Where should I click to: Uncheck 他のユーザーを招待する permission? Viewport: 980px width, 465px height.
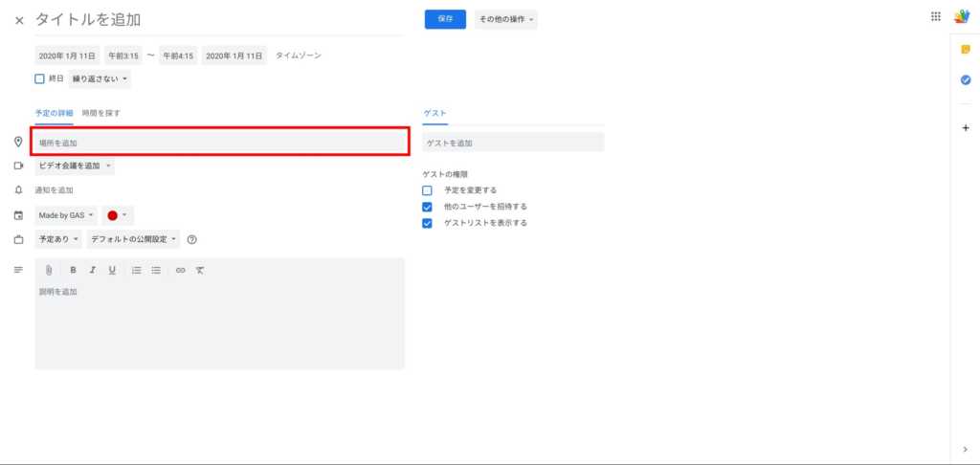pyautogui.click(x=427, y=207)
